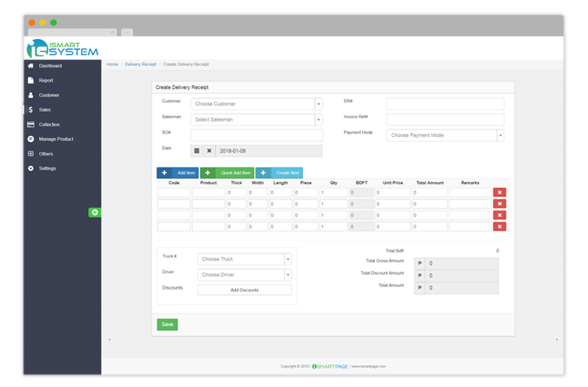Click first row Qty field
The width and height of the screenshot is (588, 387).
334,192
